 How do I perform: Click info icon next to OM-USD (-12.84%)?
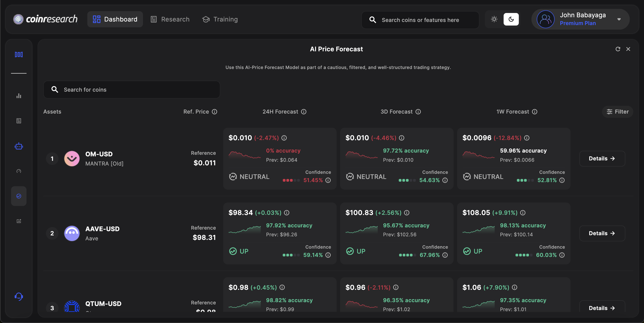click(x=527, y=138)
